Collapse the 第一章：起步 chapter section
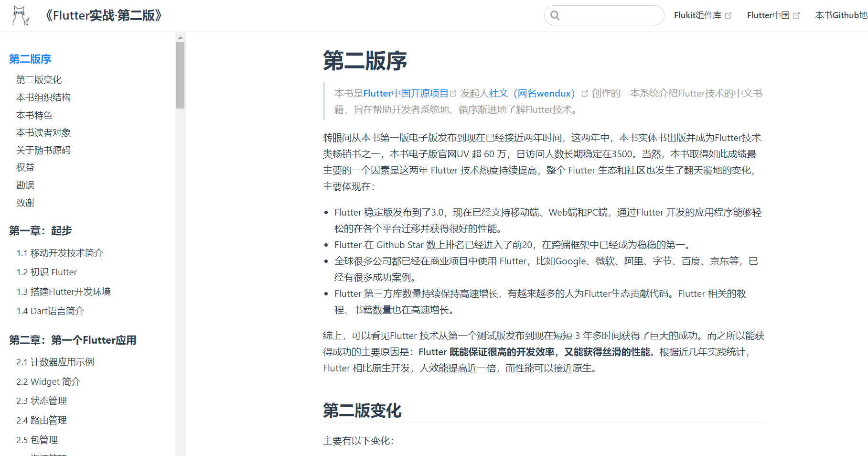Viewport: 868px width, 456px height. tap(41, 230)
